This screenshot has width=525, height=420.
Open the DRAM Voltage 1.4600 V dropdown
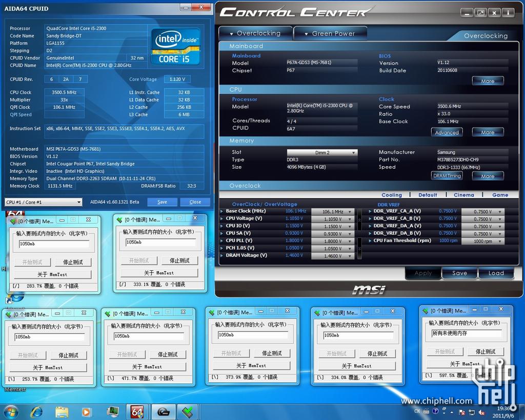(x=332, y=256)
